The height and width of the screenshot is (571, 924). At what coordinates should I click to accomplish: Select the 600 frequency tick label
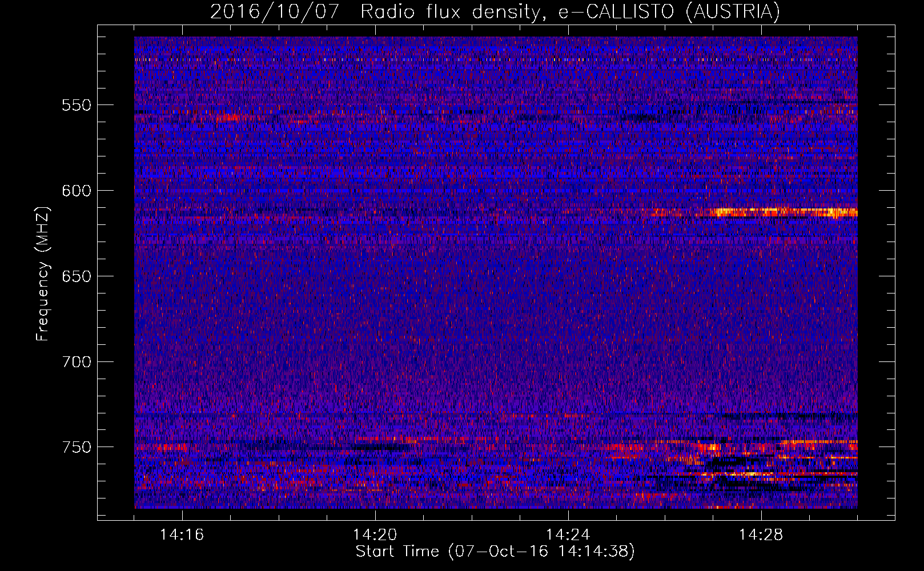coord(77,191)
